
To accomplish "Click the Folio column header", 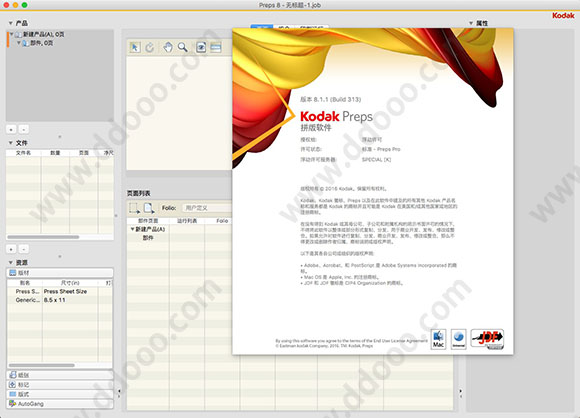I will pos(222,221).
